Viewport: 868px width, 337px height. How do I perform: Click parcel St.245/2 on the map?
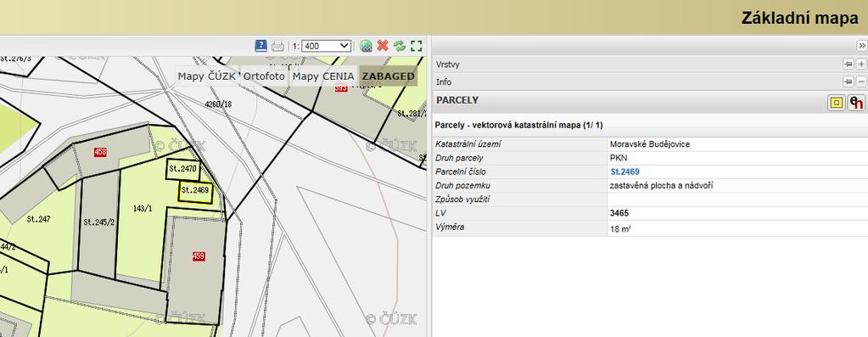[99, 222]
